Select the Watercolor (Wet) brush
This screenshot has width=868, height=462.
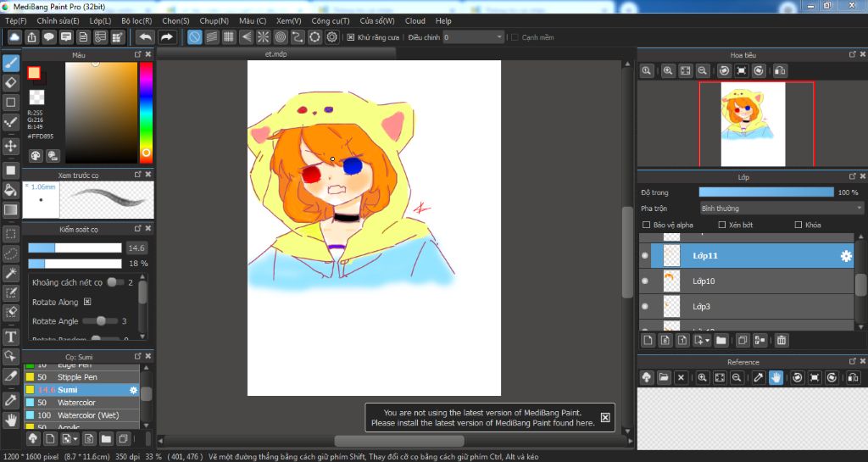click(x=81, y=415)
